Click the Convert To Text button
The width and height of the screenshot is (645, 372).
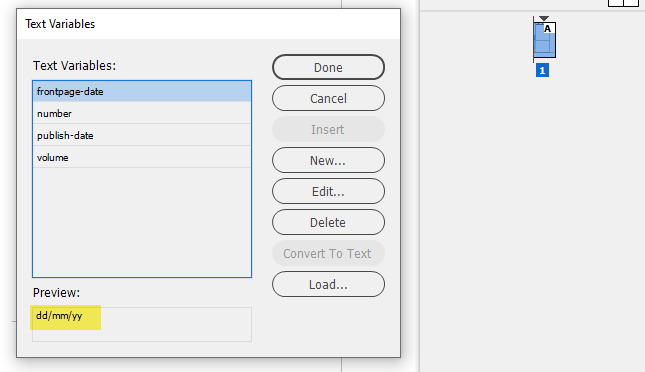(x=328, y=253)
